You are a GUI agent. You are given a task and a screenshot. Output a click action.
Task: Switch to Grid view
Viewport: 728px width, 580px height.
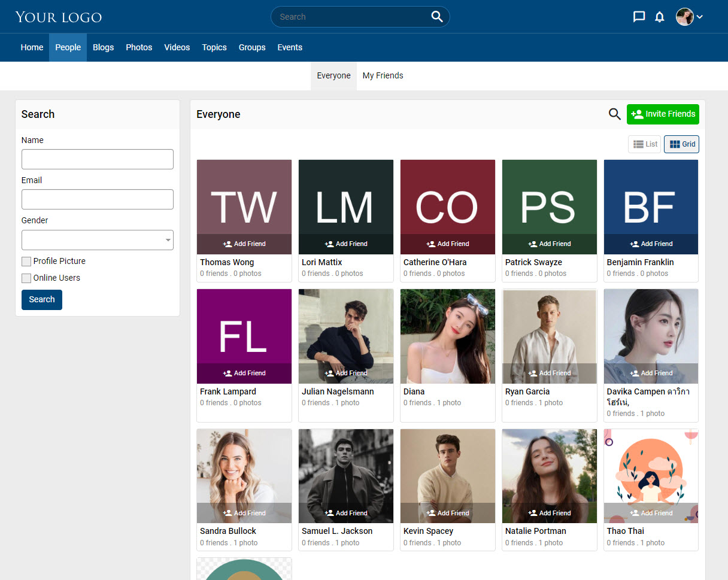[681, 144]
